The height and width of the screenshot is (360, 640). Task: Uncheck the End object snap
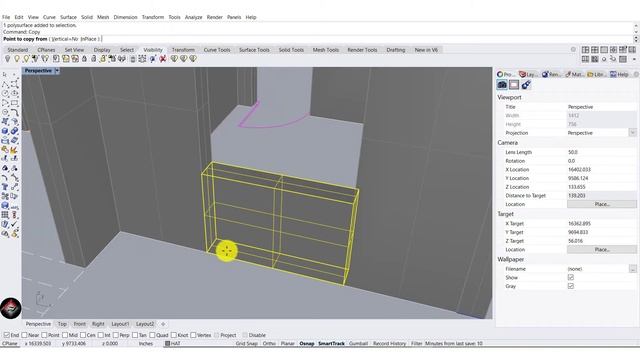point(7,335)
